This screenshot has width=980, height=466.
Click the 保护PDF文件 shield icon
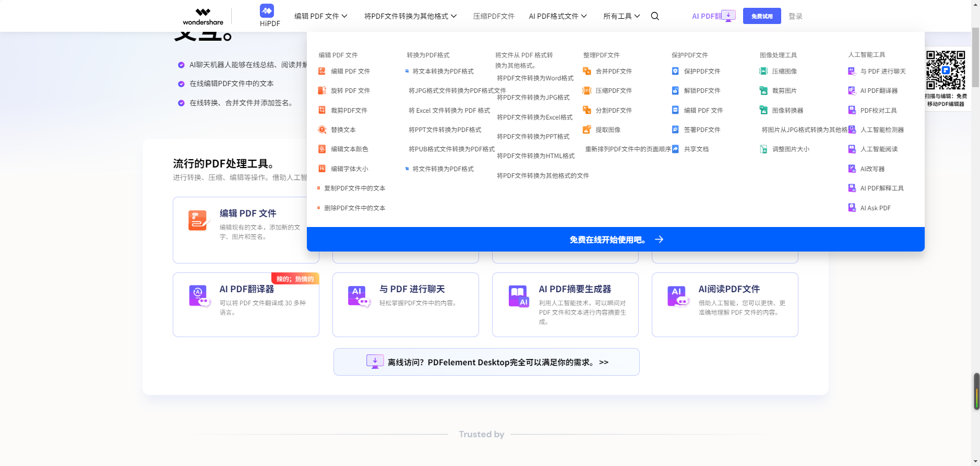click(675, 71)
